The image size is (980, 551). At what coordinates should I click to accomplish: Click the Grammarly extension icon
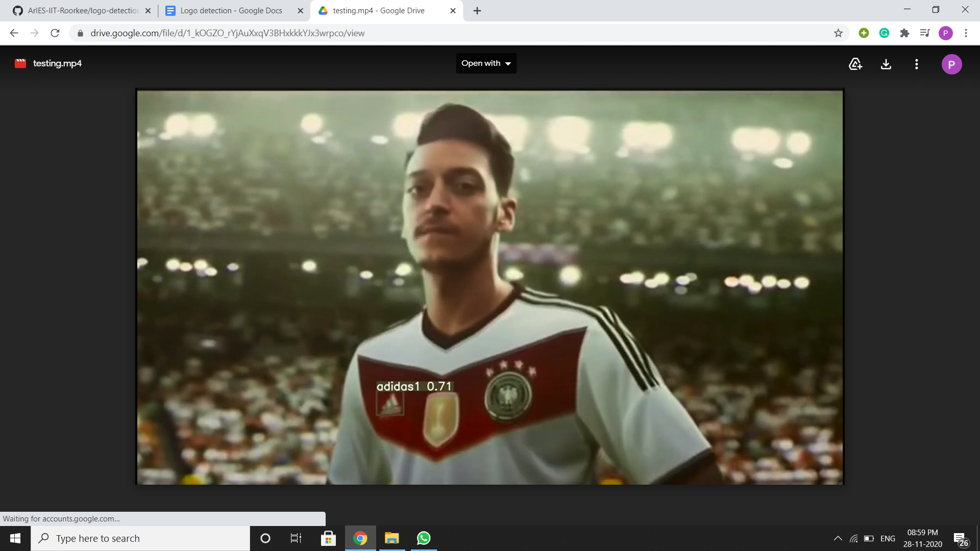(x=884, y=33)
